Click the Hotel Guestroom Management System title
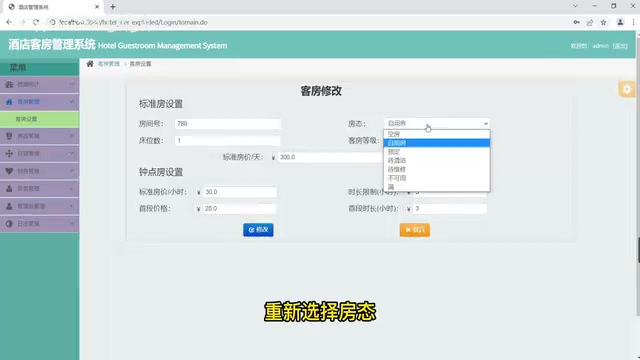This screenshot has width=640, height=360. point(162,46)
